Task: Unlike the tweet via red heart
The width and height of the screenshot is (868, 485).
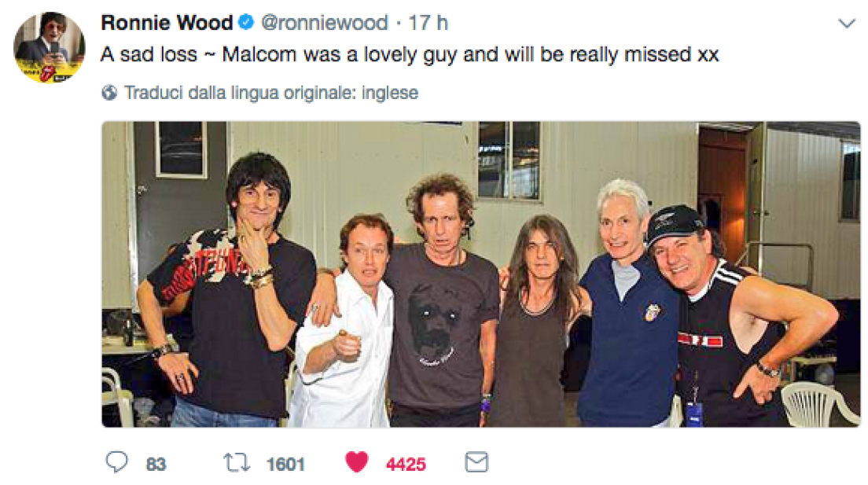Action: [356, 461]
